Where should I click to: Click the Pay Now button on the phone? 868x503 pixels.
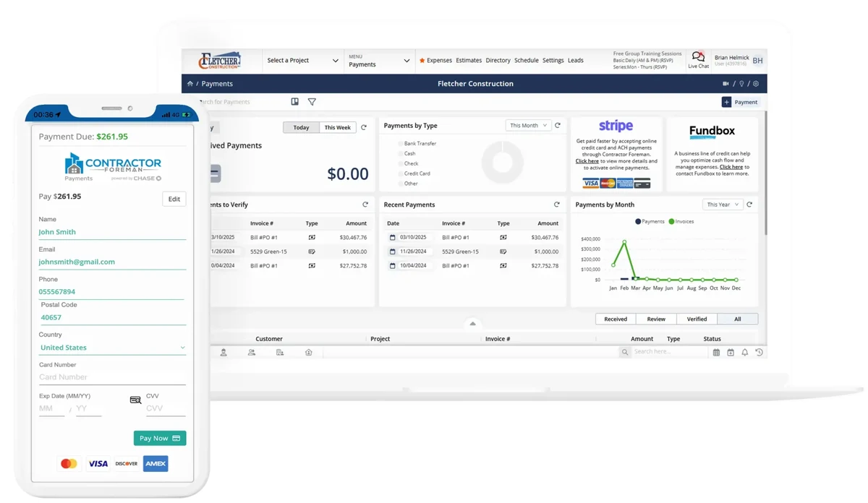[159, 438]
